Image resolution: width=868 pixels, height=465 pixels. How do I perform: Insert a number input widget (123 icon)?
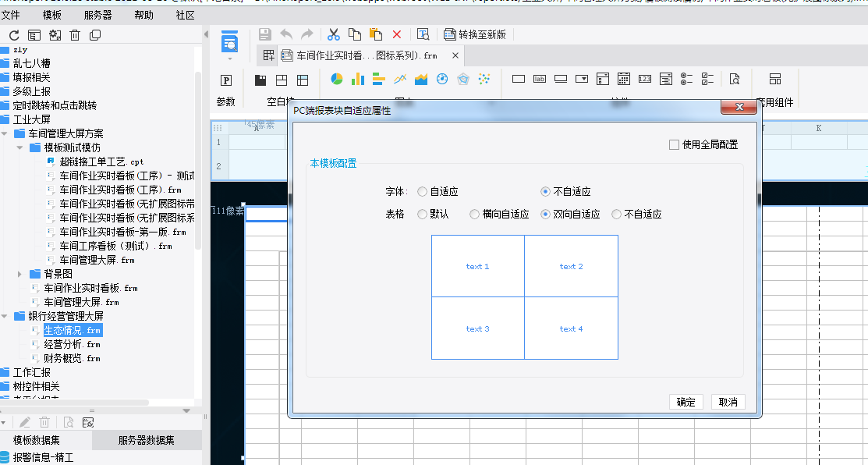coord(645,79)
